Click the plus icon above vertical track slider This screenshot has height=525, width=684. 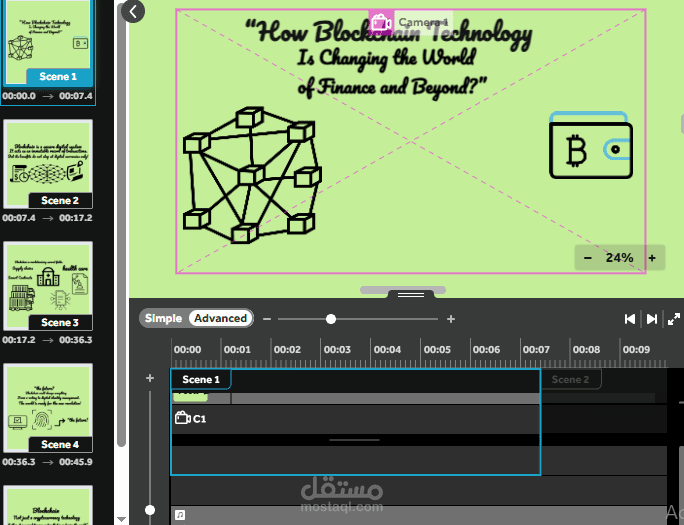pyautogui.click(x=150, y=378)
